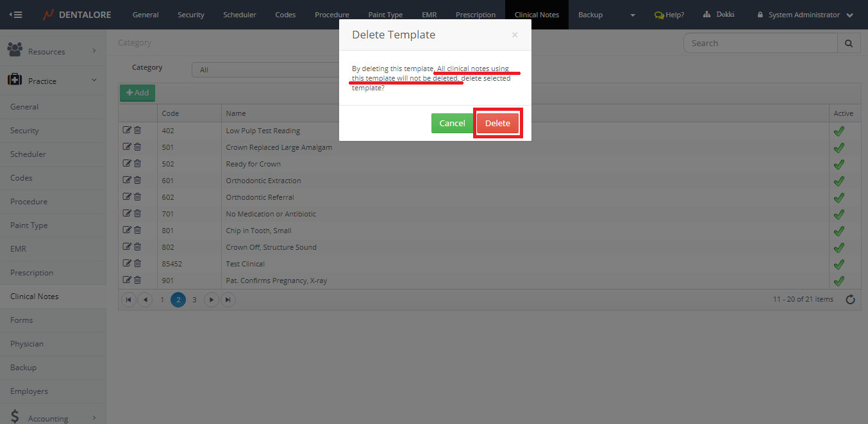
Task: Close the Delete Template dialog with X
Action: 514,35
